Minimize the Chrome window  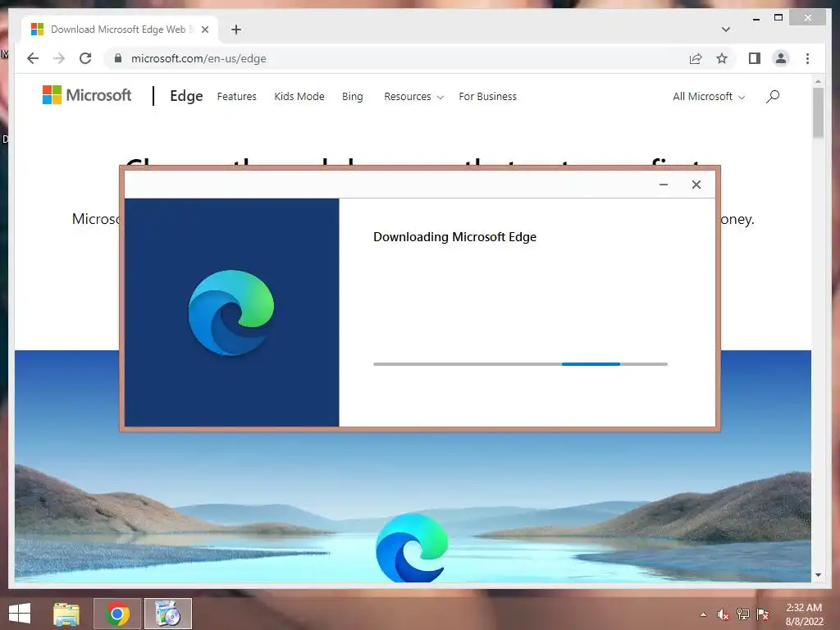coord(756,18)
